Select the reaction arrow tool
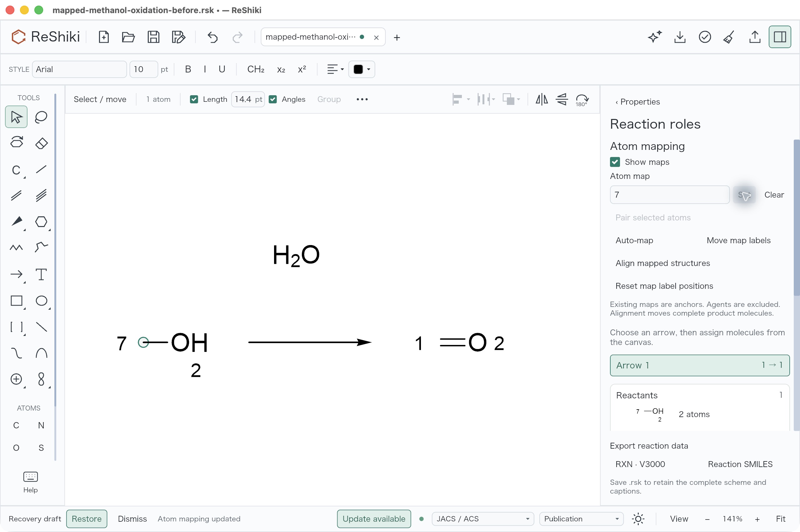 (16, 274)
